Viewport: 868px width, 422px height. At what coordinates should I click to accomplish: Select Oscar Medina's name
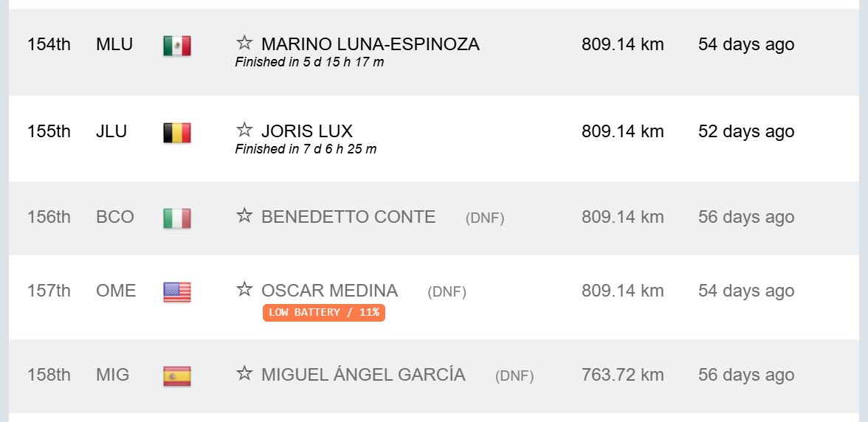tap(329, 291)
